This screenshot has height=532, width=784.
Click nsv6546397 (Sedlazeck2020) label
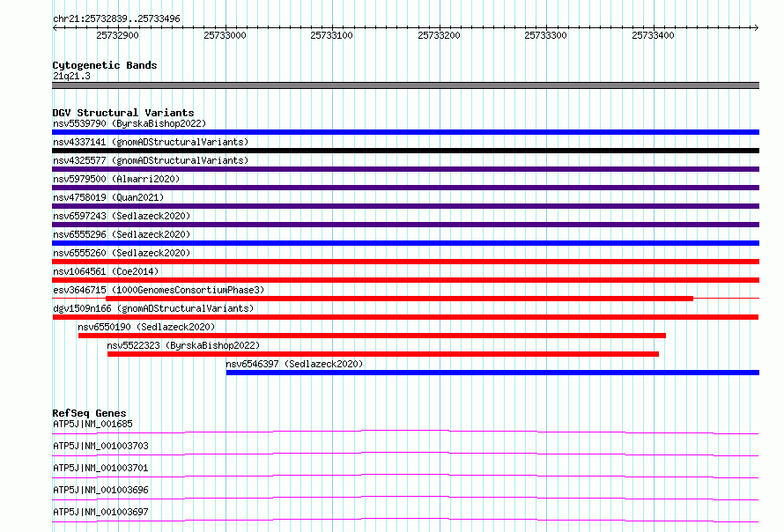[294, 364]
